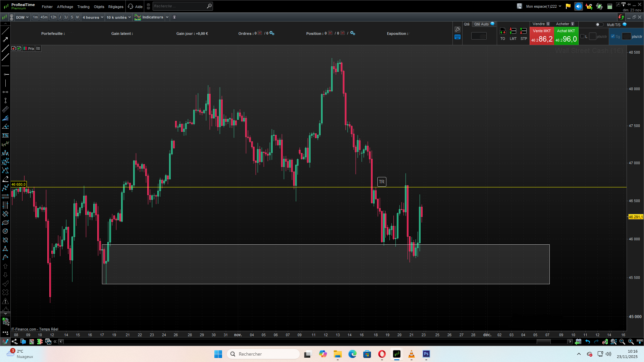Toggle the Multi T/S switch
The height and width of the screenshot is (362, 644).
click(599, 24)
